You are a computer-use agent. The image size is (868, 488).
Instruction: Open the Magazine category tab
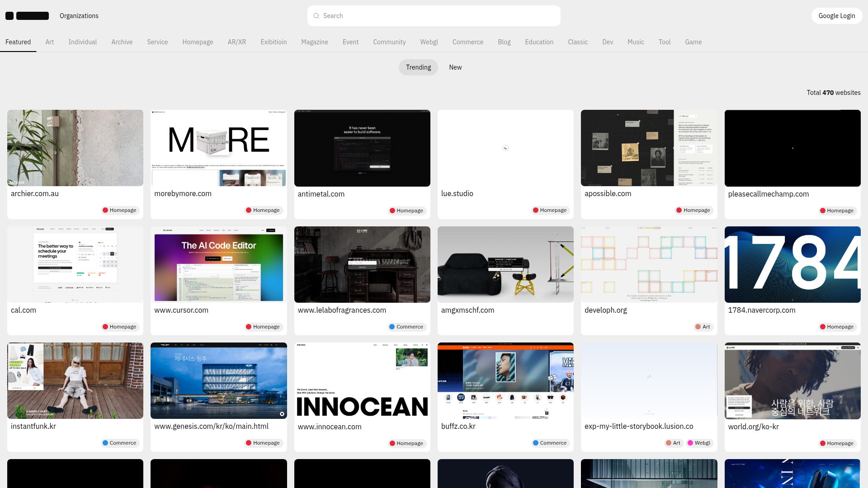pyautogui.click(x=315, y=42)
